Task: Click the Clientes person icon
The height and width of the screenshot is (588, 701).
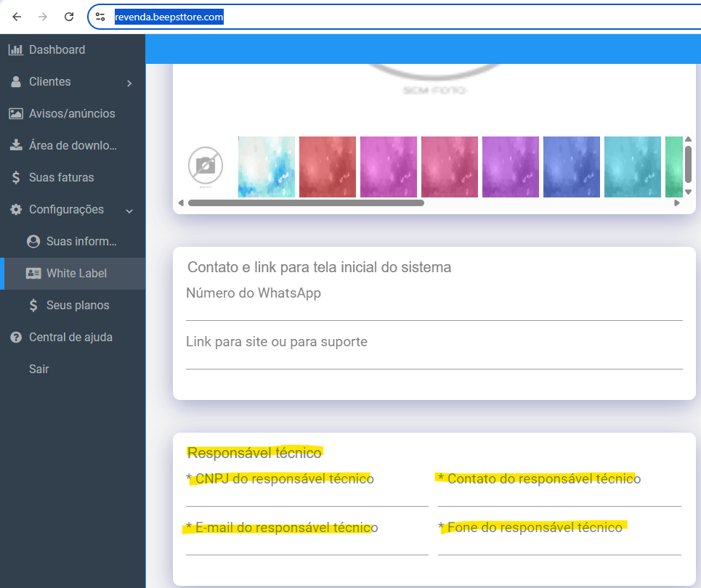Action: (x=16, y=82)
